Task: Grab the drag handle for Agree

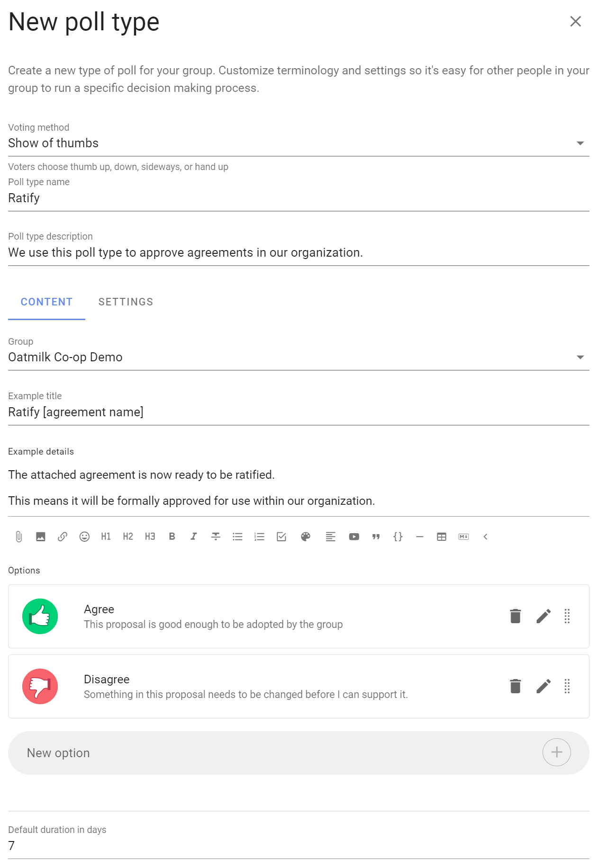Action: pyautogui.click(x=567, y=616)
